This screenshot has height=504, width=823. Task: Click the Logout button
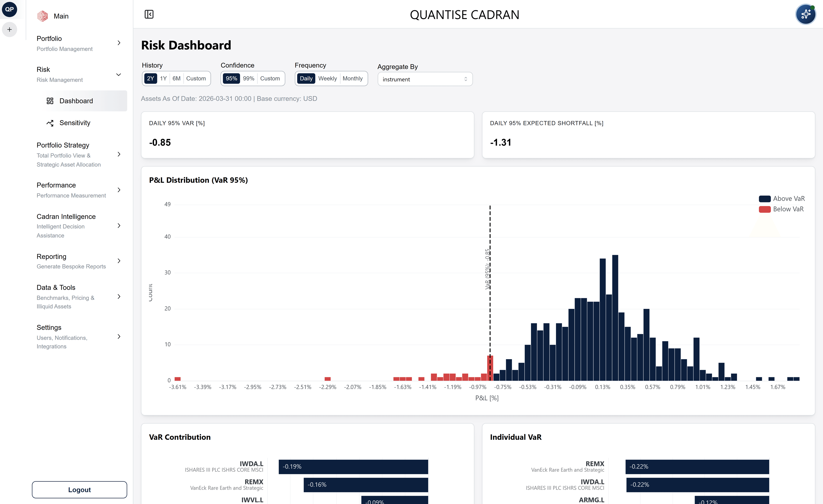click(79, 490)
